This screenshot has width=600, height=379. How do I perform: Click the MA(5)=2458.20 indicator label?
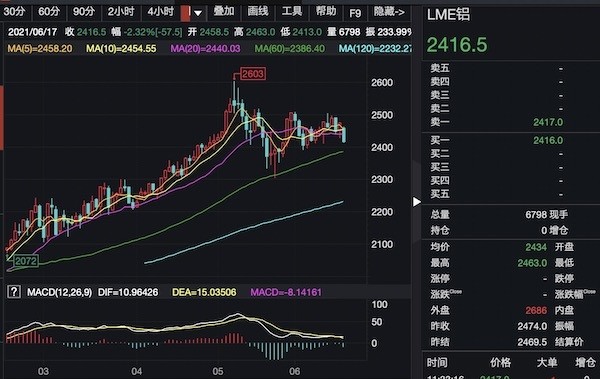[x=39, y=49]
